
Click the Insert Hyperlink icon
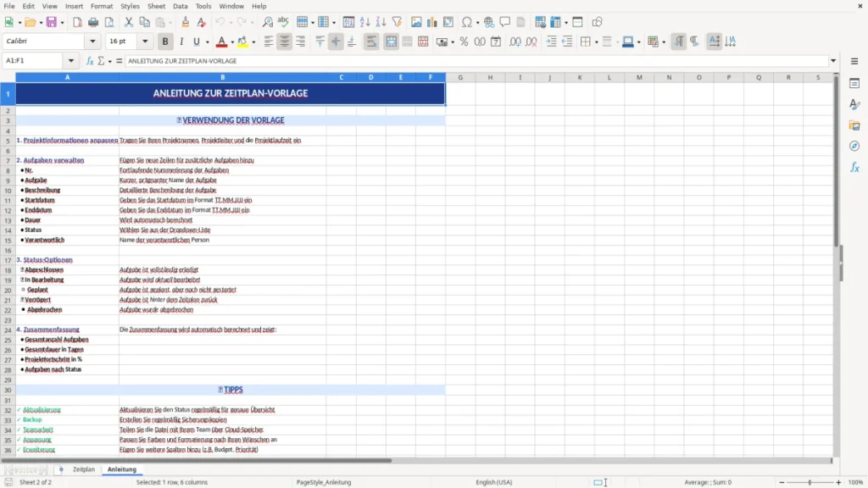489,22
